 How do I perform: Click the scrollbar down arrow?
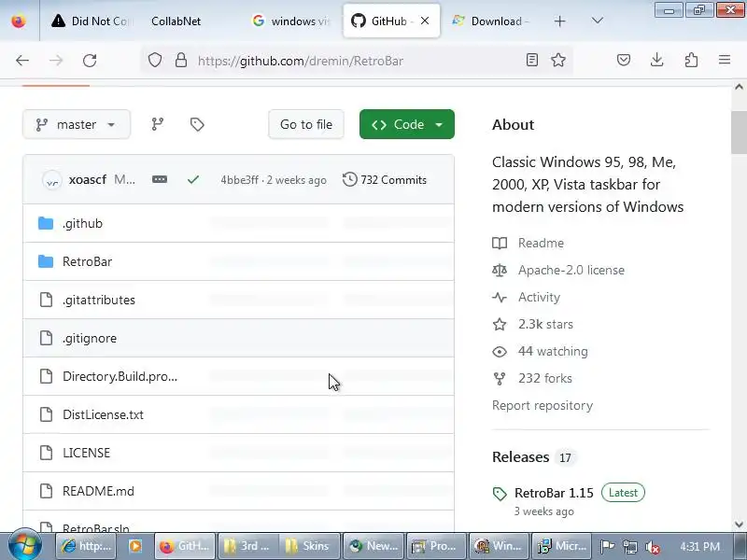(x=739, y=525)
